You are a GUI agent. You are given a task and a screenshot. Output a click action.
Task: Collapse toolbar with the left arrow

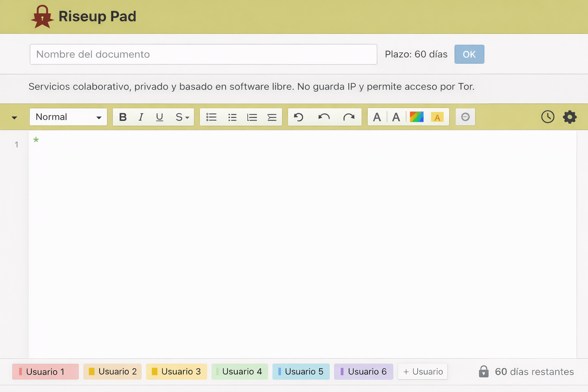tap(15, 118)
